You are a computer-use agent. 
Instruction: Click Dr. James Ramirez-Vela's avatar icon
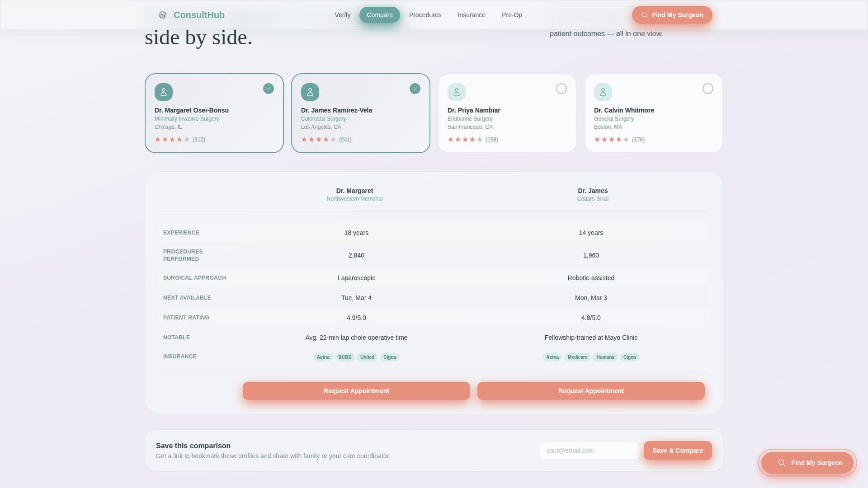click(310, 92)
